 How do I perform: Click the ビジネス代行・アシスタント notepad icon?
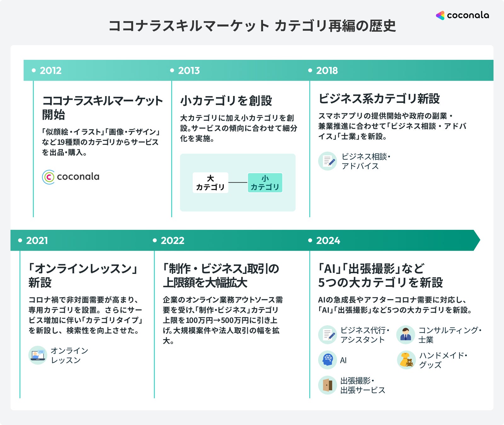328,335
